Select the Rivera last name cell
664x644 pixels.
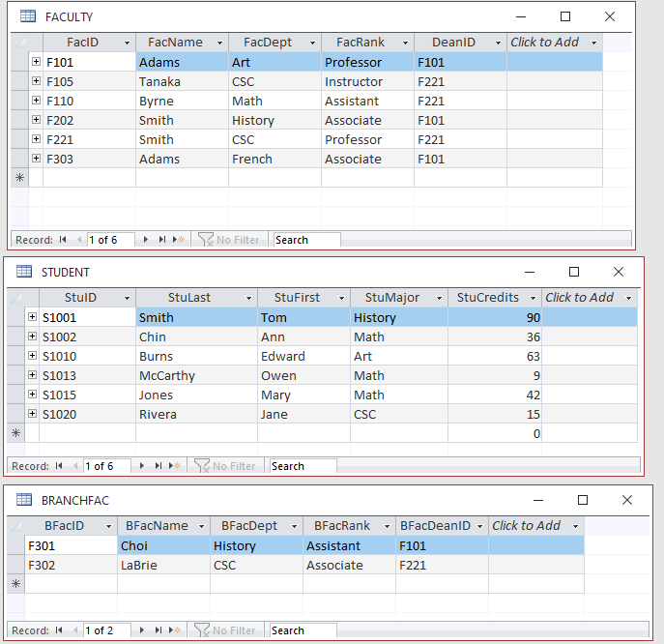coord(196,415)
